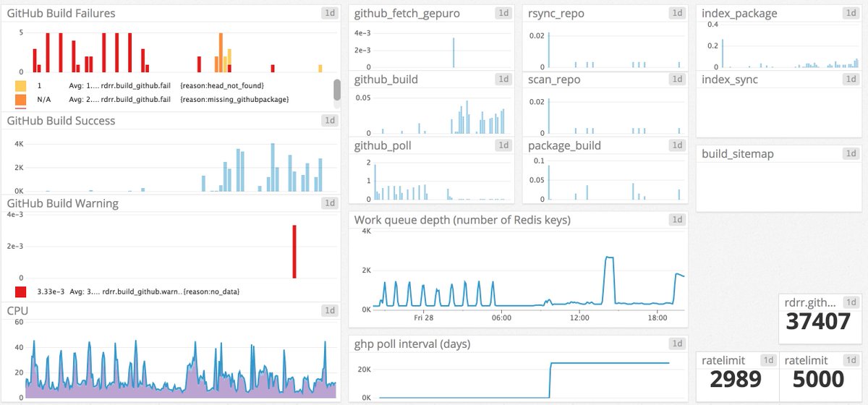Image resolution: width=868 pixels, height=405 pixels.
Task: Click the 2989 ratelimit value
Action: pyautogui.click(x=737, y=379)
